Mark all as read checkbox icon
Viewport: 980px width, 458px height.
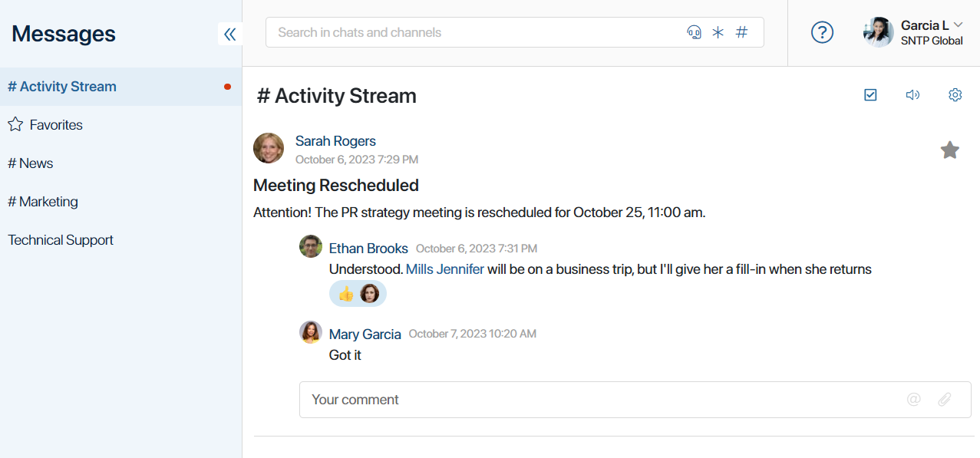tap(870, 95)
